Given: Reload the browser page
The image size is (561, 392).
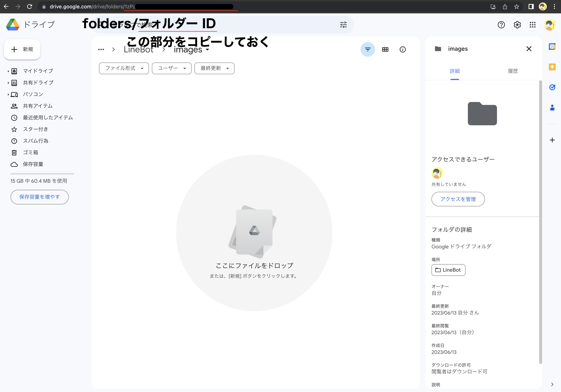Looking at the screenshot, I should tap(30, 7).
